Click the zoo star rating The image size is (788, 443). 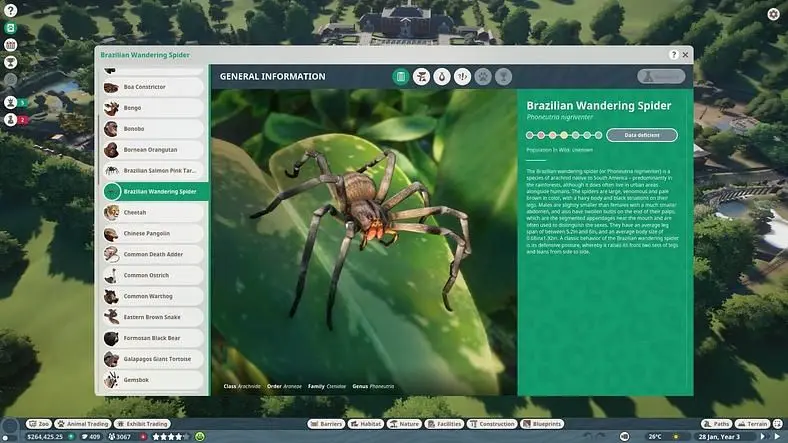[170, 437]
